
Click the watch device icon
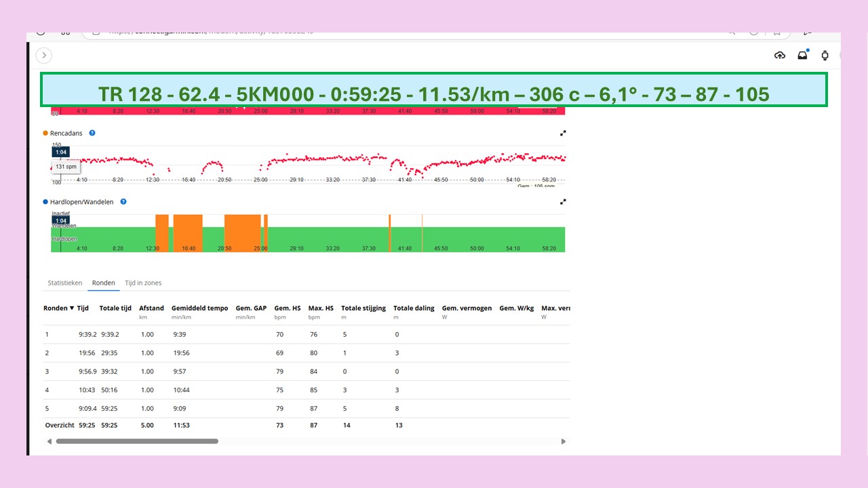(x=825, y=56)
